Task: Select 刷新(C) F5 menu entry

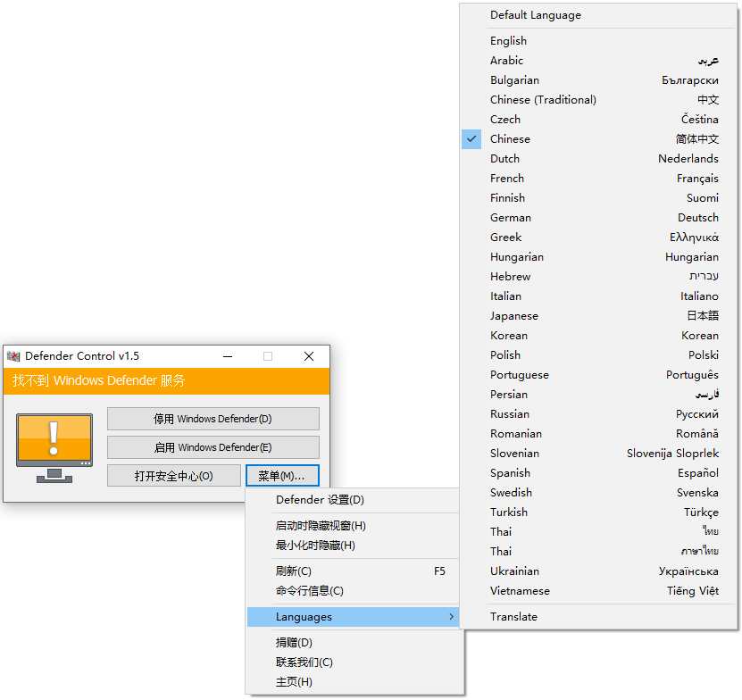Action: [353, 571]
